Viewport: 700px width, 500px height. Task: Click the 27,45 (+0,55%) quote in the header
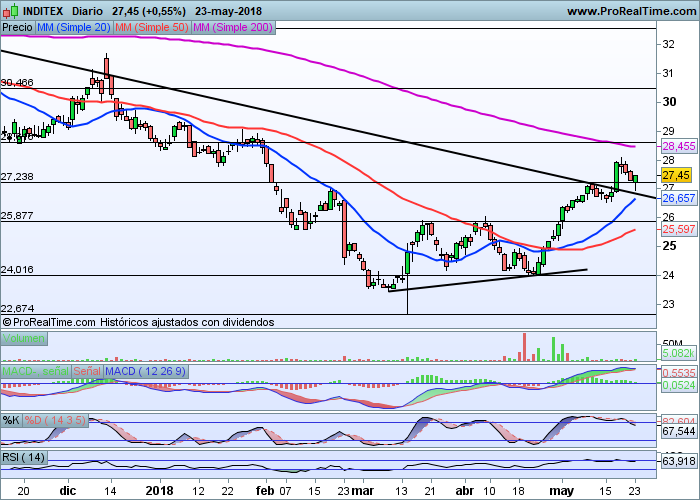click(x=149, y=11)
